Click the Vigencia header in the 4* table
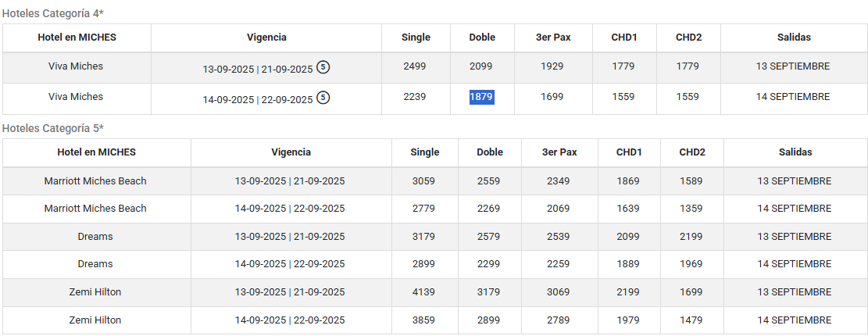 [x=266, y=38]
